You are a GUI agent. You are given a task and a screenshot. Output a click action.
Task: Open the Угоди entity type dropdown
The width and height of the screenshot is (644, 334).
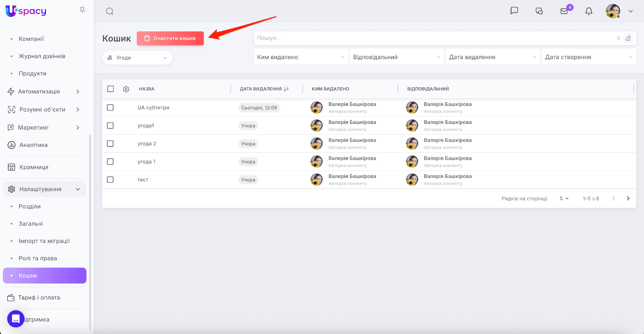pyautogui.click(x=137, y=58)
